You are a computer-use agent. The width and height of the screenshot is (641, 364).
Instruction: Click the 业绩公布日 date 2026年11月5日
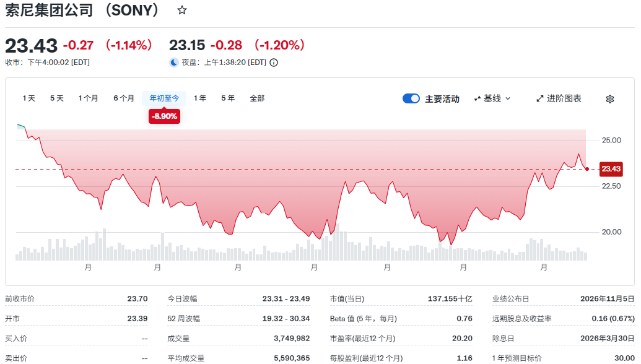[608, 298]
